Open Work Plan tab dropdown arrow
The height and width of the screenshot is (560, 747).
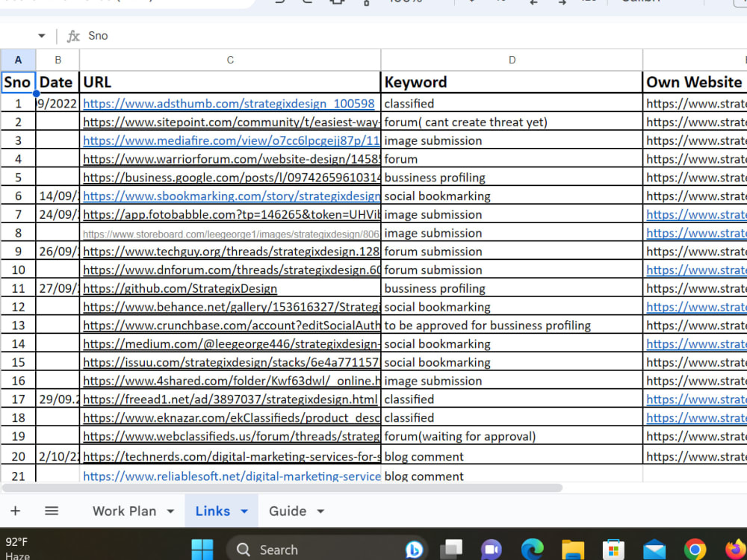(170, 511)
